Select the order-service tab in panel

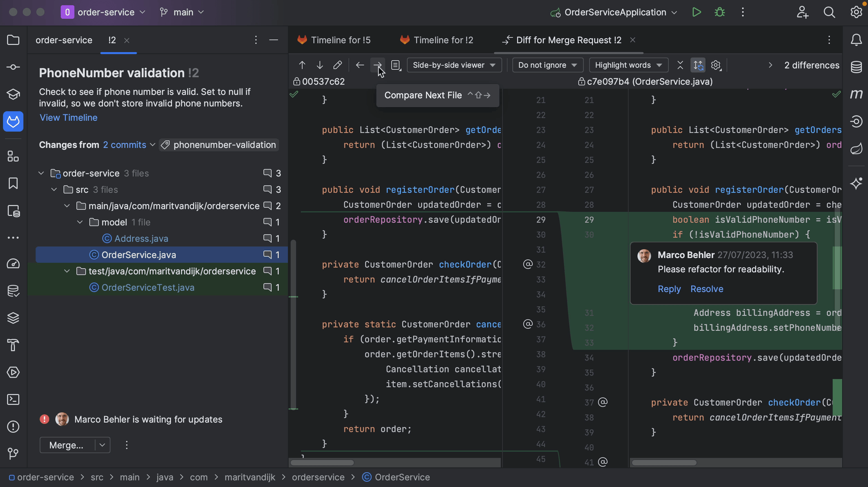[x=64, y=40]
